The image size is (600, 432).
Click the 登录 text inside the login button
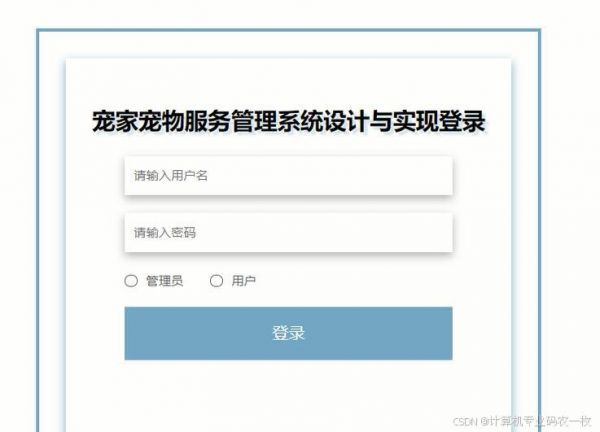coord(289,333)
